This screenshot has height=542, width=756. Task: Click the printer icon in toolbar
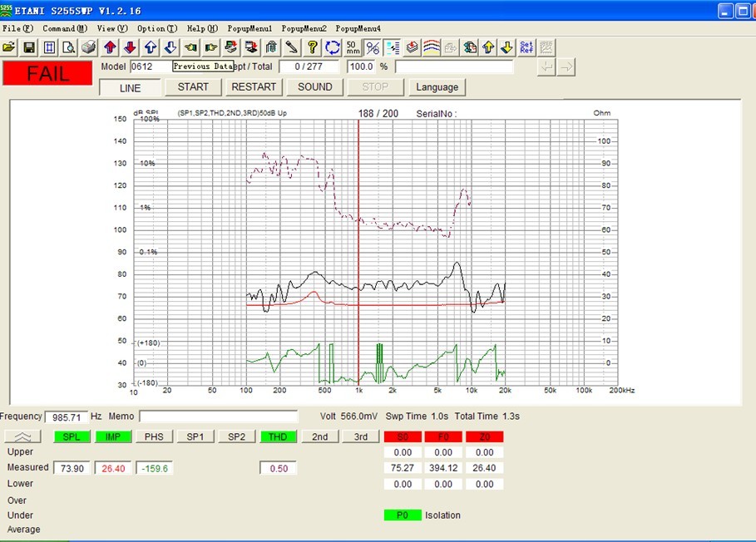pos(89,47)
